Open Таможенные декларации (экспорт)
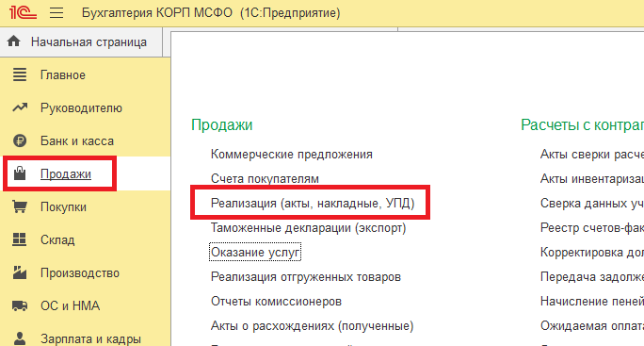The height and width of the screenshot is (346, 644). 308,228
